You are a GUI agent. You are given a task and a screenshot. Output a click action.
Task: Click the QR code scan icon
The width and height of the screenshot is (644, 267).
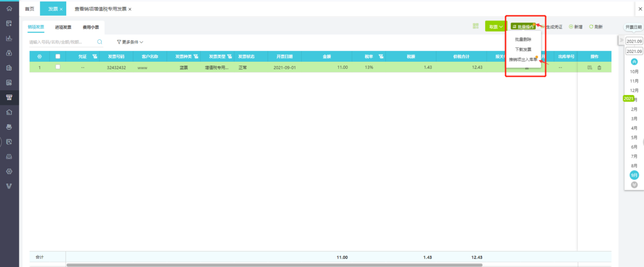pos(476,26)
